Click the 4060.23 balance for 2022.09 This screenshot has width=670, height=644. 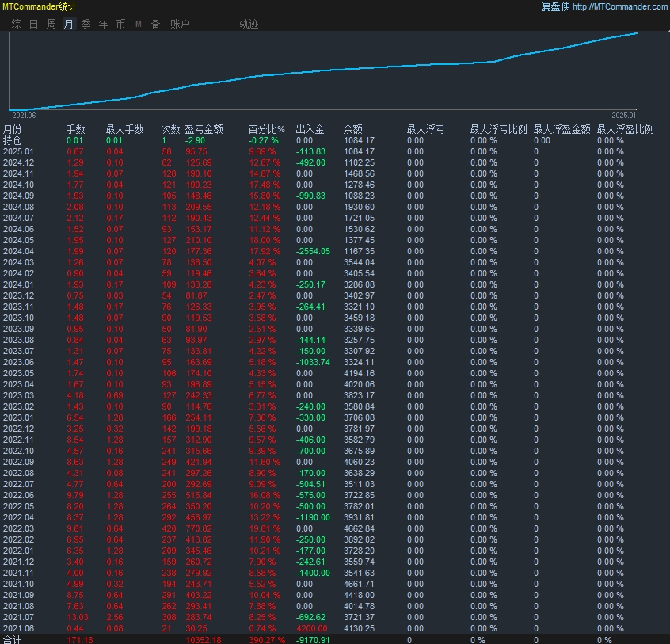tap(359, 462)
